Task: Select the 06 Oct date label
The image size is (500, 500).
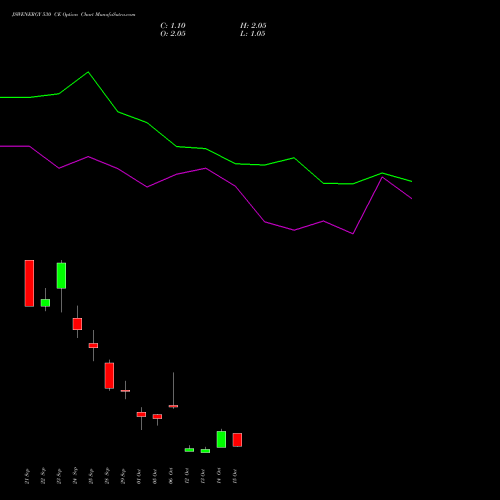Action: [x=171, y=476]
